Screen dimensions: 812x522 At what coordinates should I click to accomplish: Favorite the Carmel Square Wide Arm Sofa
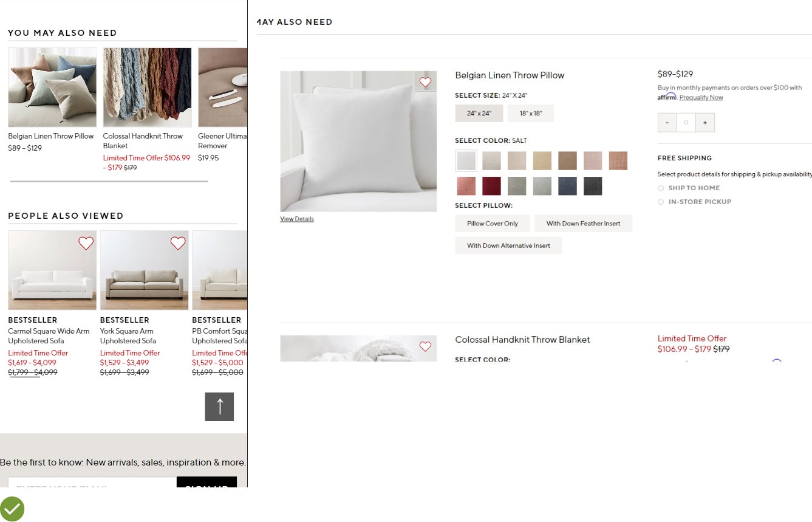[x=86, y=243]
